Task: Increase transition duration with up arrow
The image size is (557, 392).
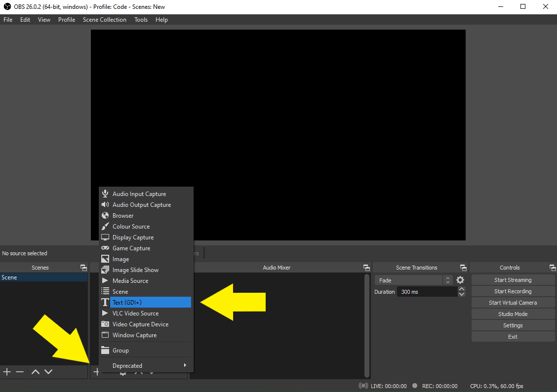Action: coord(461,289)
